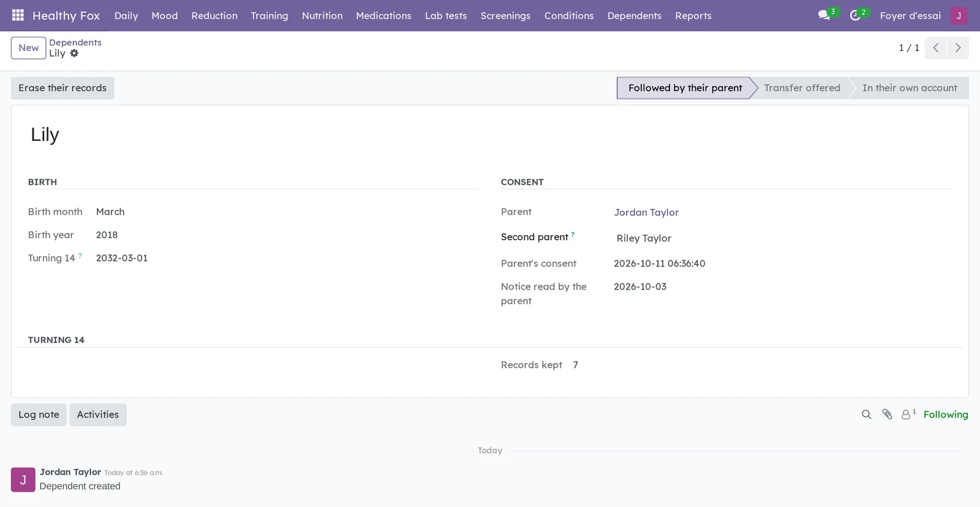Screen dimensions: 980x507
Task: Open the Screenings menu
Action: [505, 15]
